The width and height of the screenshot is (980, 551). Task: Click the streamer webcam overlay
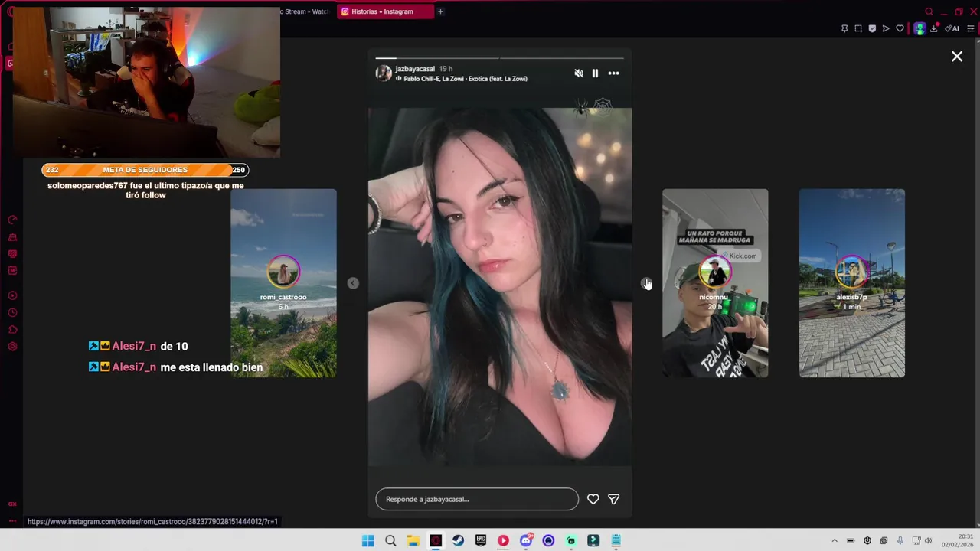tap(145, 82)
